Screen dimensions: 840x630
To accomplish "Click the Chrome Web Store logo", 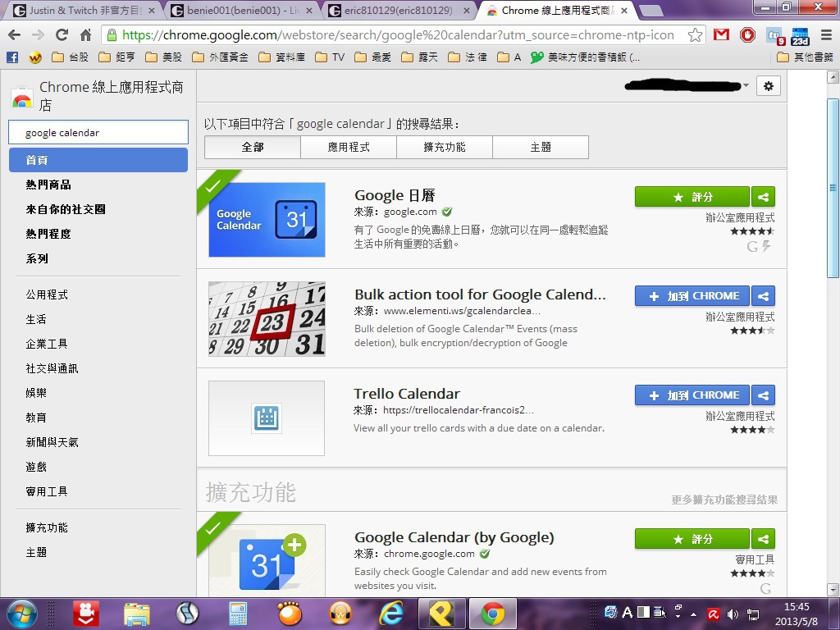I will click(x=21, y=97).
